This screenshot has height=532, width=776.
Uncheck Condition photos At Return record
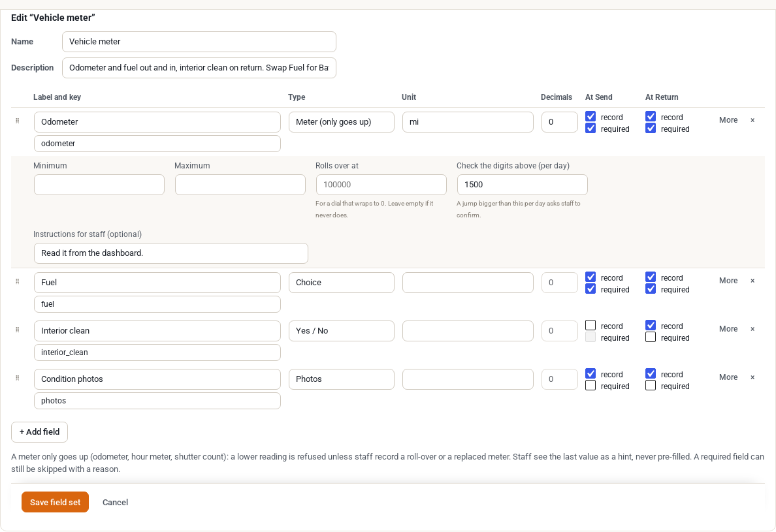click(x=651, y=373)
